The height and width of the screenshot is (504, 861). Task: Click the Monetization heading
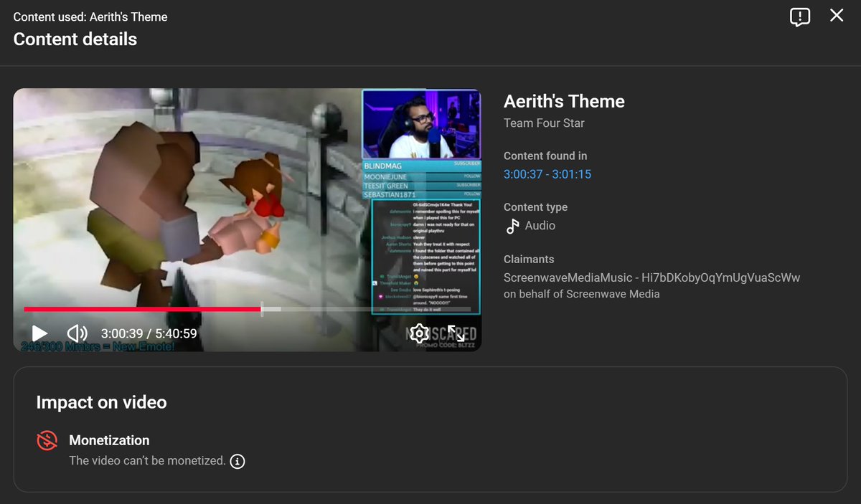109,440
